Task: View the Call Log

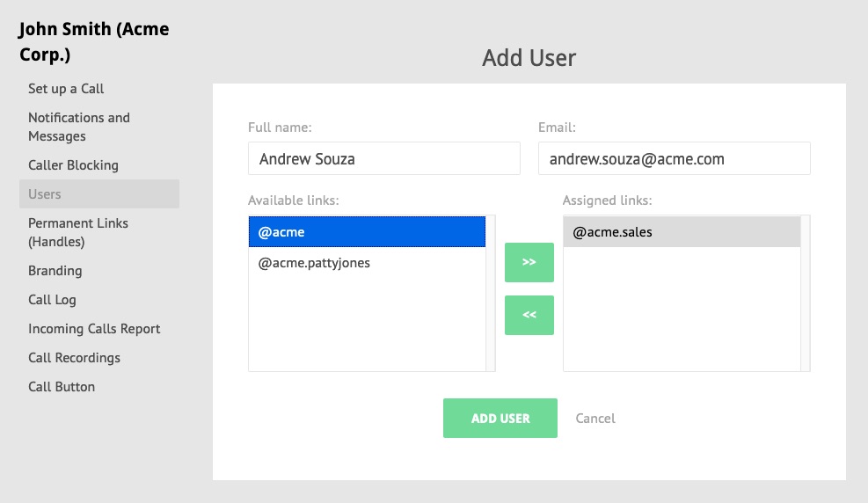Action: pos(52,300)
